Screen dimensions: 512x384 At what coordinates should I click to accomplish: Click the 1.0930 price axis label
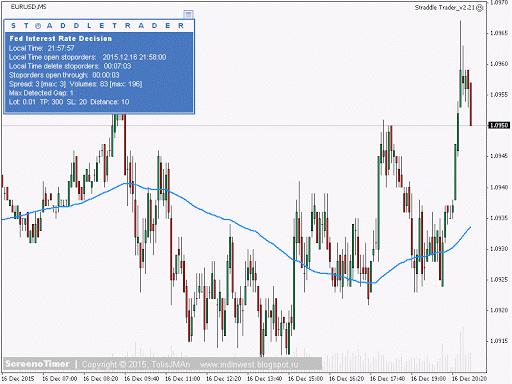[x=499, y=249]
